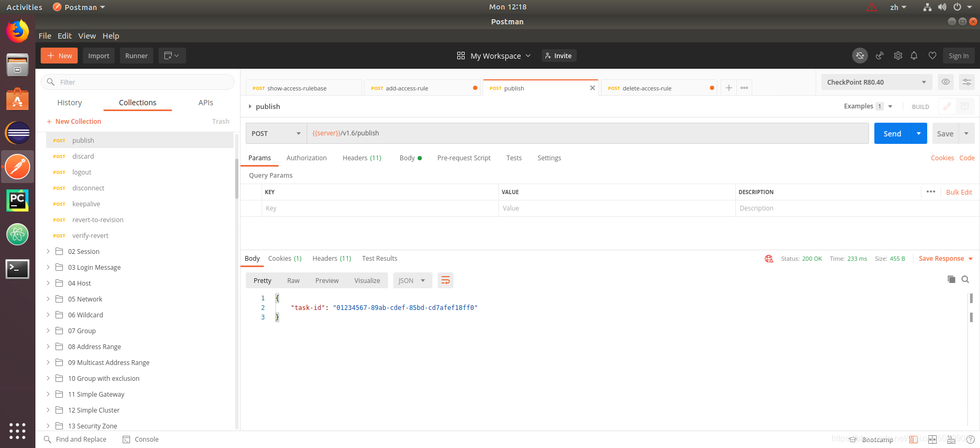Click the heart icon in header
This screenshot has height=448, width=980.
pos(932,56)
